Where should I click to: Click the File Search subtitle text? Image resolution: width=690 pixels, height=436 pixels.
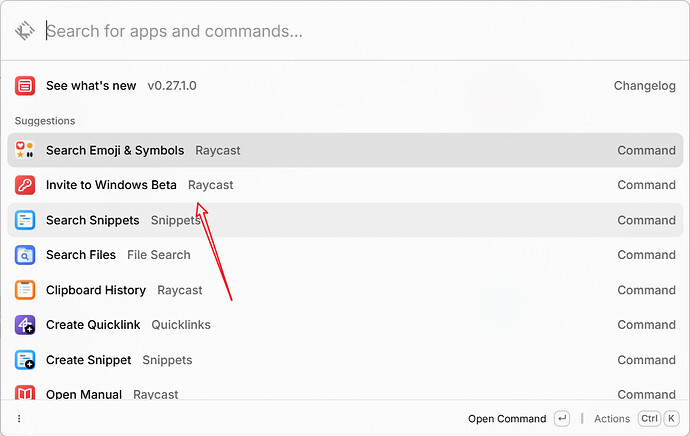pyautogui.click(x=159, y=255)
